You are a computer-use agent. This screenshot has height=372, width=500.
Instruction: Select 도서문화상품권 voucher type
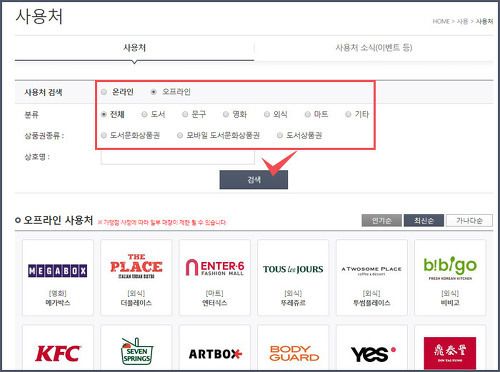click(104, 135)
